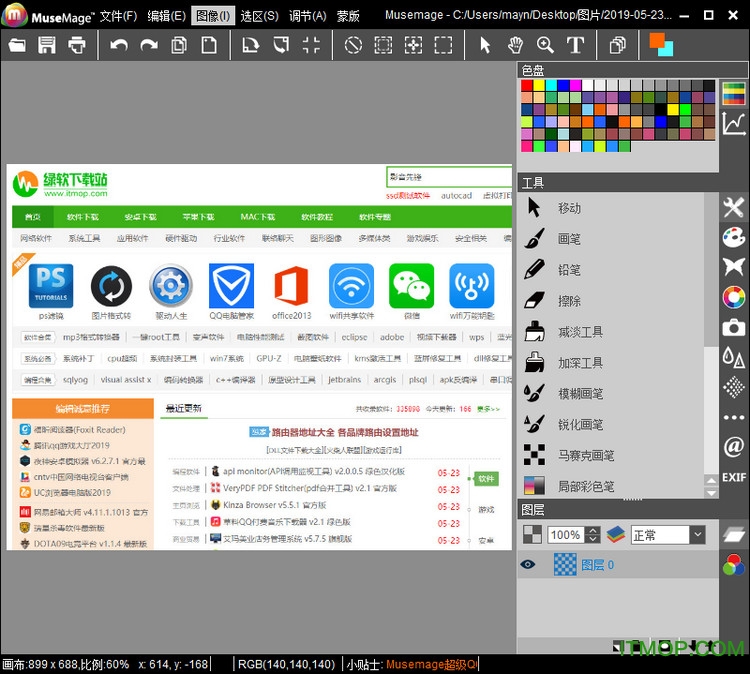Image resolution: width=750 pixels, height=674 pixels.
Task: Open file using the folder icon
Action: tap(17, 45)
